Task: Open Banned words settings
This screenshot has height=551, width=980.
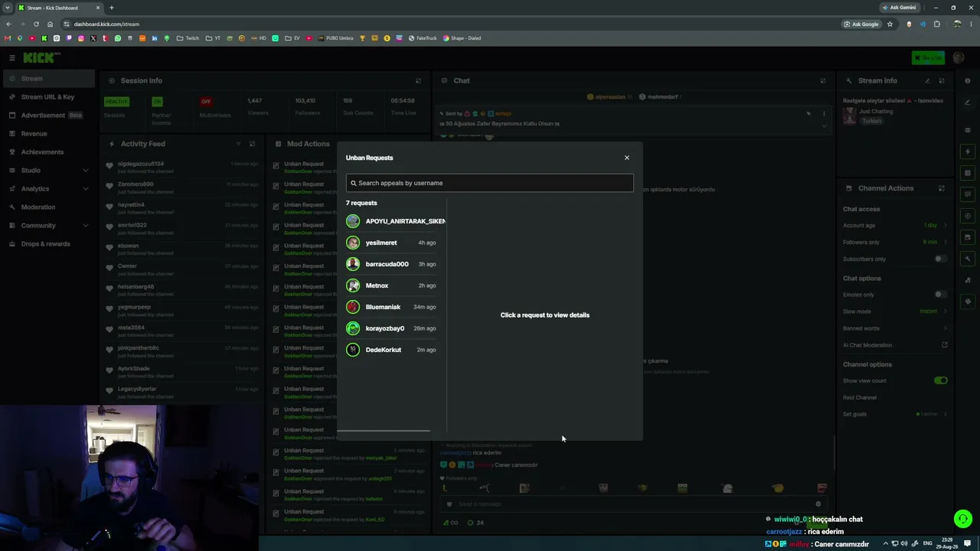Action: tap(895, 328)
